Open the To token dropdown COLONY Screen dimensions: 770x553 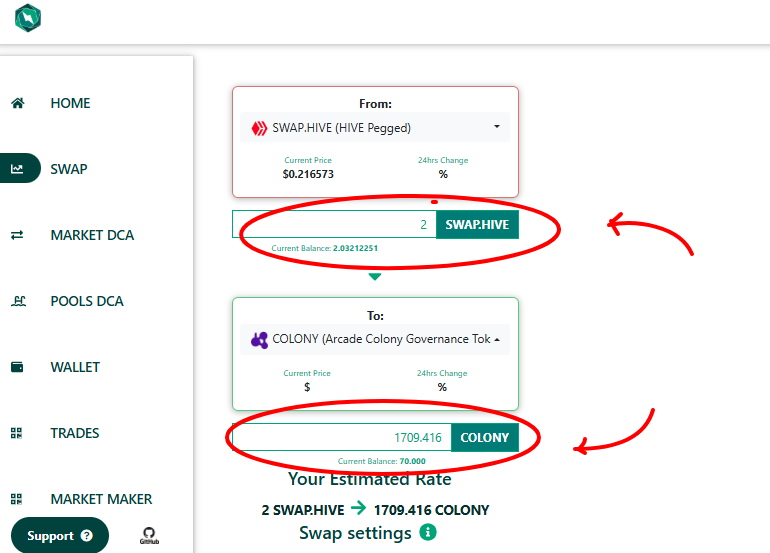point(375,339)
